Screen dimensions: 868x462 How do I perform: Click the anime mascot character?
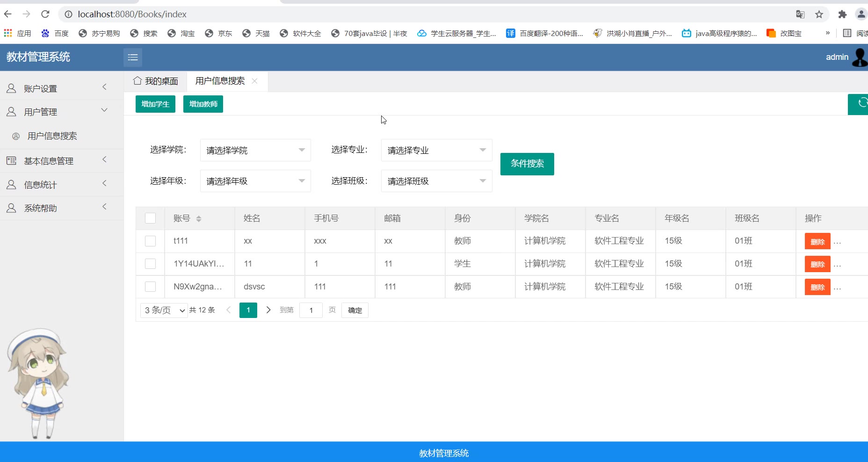pos(37,383)
